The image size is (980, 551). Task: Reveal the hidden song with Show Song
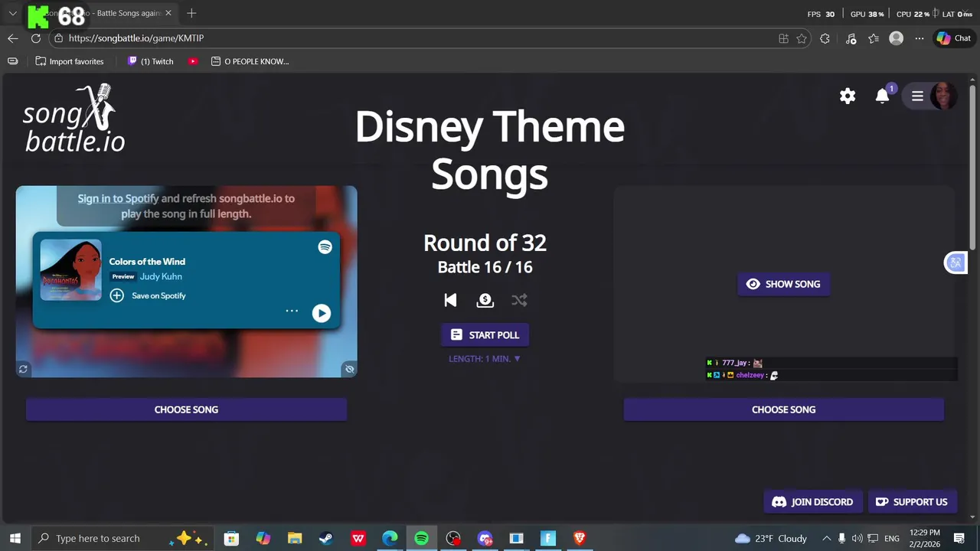pos(783,284)
